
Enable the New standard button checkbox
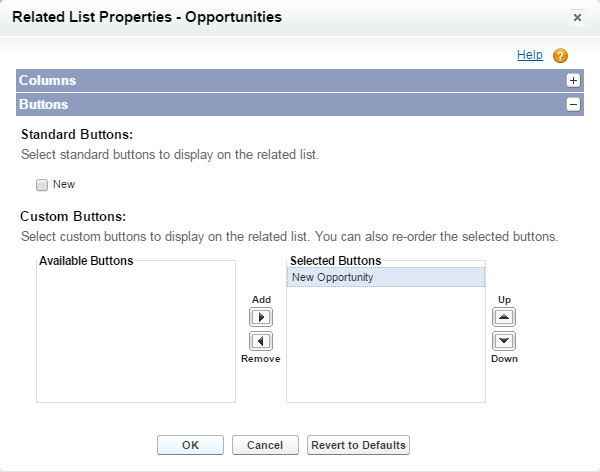[42, 185]
